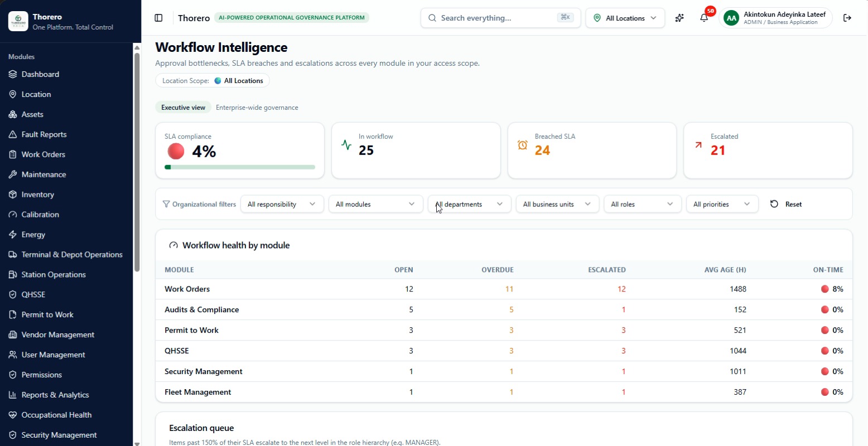Click the QHSSE shield icon
This screenshot has width=868, height=446.
[13, 295]
